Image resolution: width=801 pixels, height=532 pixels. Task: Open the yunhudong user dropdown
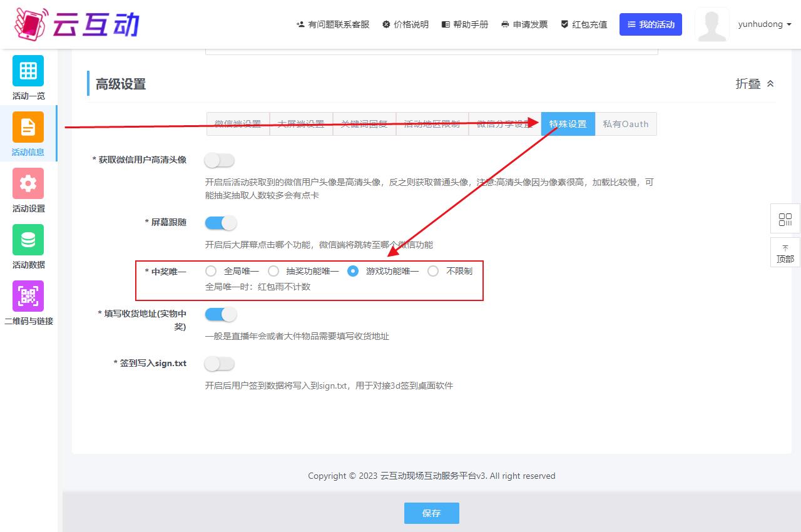(x=765, y=24)
